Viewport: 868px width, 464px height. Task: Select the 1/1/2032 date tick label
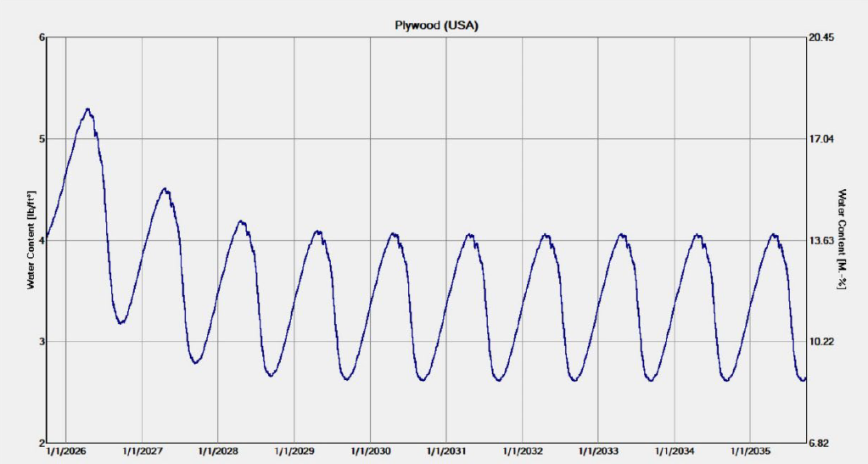[x=523, y=452]
